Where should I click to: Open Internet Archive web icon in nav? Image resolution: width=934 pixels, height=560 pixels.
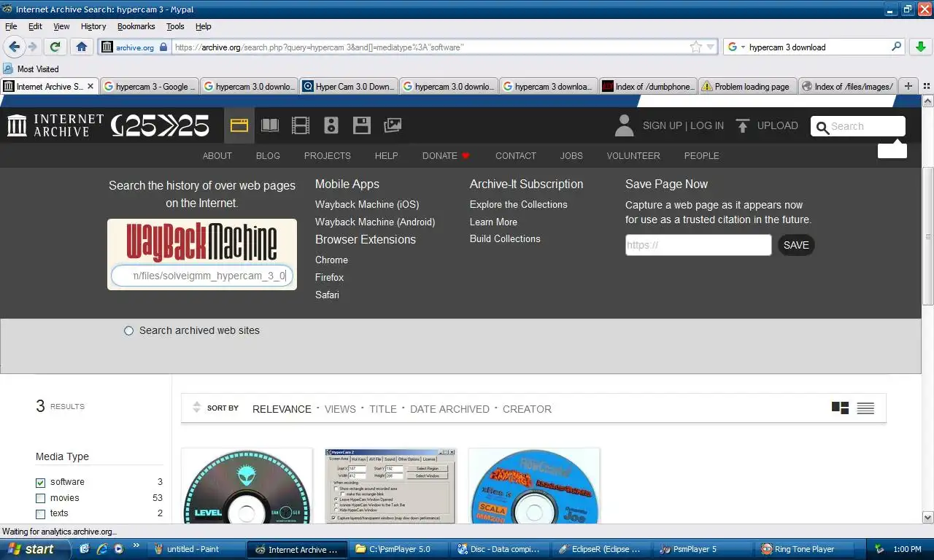pyautogui.click(x=239, y=125)
